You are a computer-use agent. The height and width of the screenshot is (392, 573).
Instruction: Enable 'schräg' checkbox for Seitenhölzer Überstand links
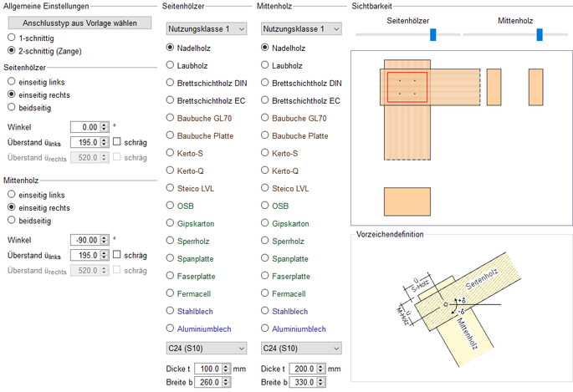click(118, 142)
